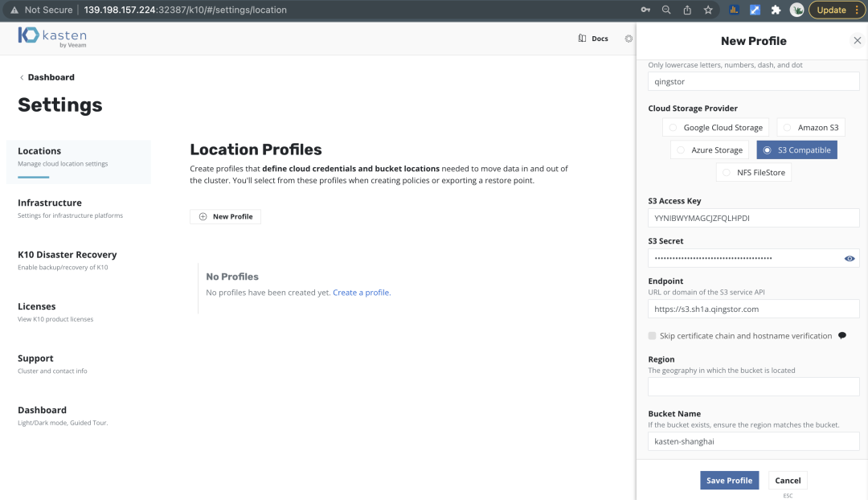868x500 pixels.
Task: Show the S3 Secret with eye icon
Action: (850, 258)
